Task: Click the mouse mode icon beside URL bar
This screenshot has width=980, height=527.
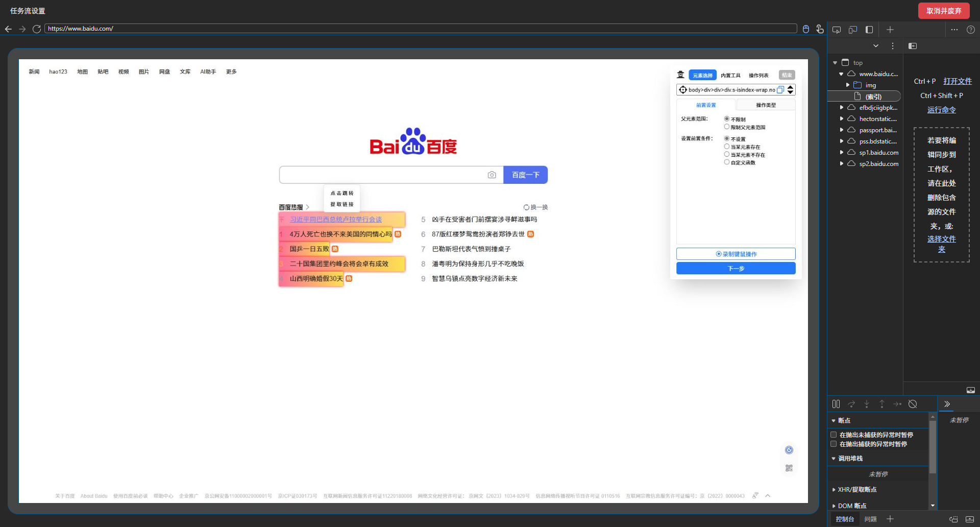Action: click(806, 29)
